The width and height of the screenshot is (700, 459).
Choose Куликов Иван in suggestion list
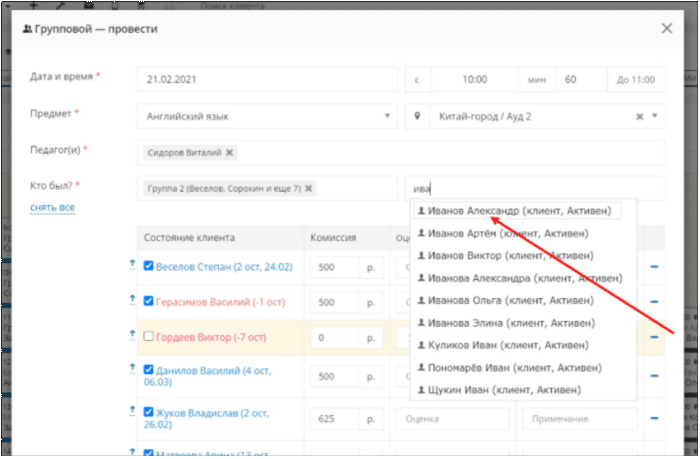[x=503, y=345]
